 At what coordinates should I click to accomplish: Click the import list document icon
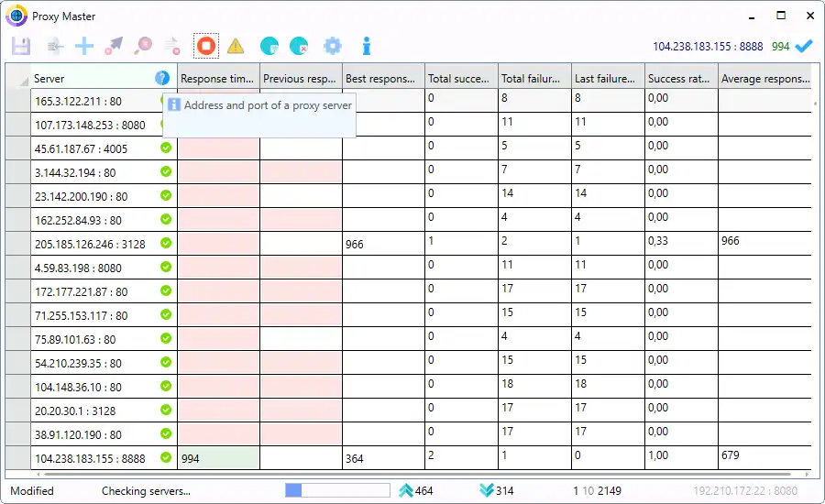tap(55, 47)
